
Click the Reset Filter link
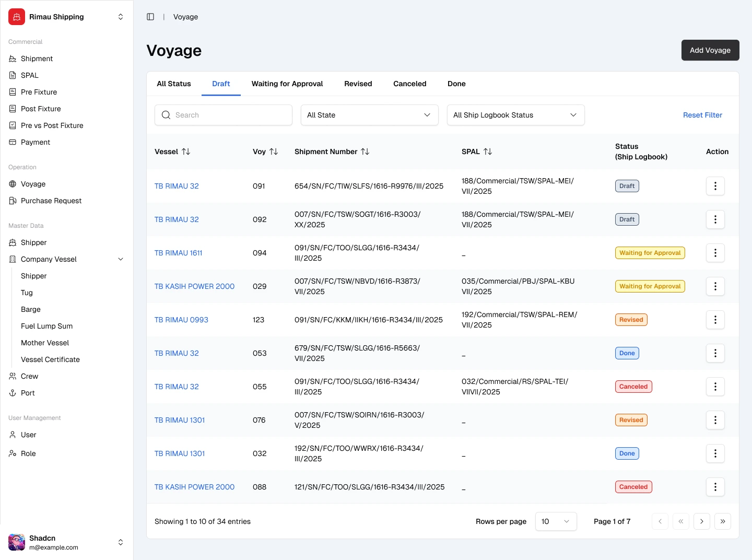702,115
